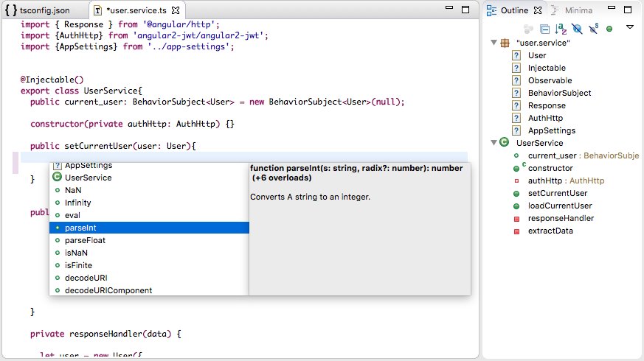Choose Infinity from the completion list
The image size is (644, 361).
click(x=149, y=203)
